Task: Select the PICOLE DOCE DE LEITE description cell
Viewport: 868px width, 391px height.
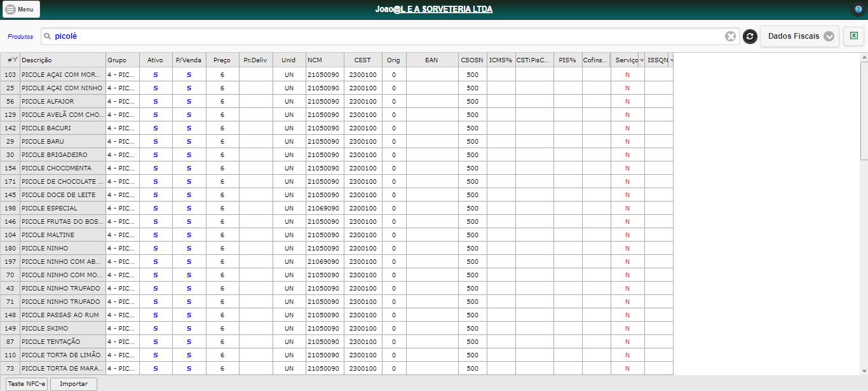Action: [63, 195]
